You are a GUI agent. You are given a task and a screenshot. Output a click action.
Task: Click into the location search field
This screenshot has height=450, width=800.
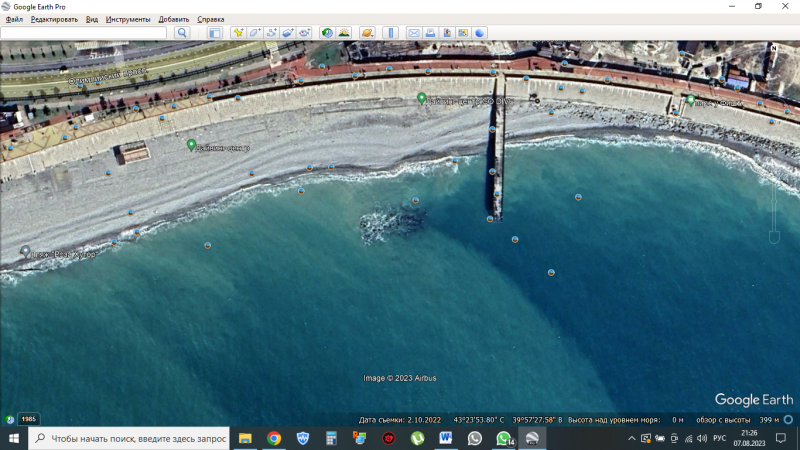point(84,33)
